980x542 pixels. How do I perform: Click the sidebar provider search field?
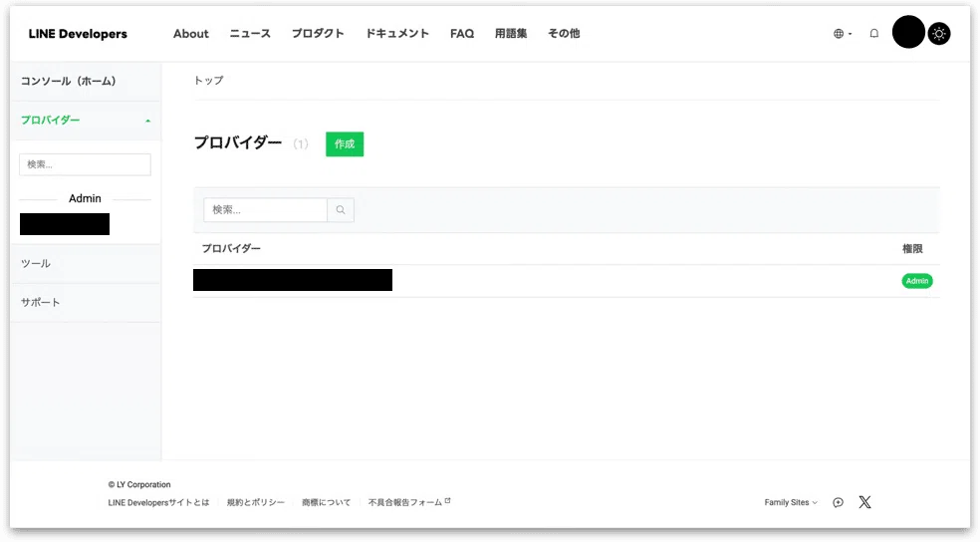85,164
